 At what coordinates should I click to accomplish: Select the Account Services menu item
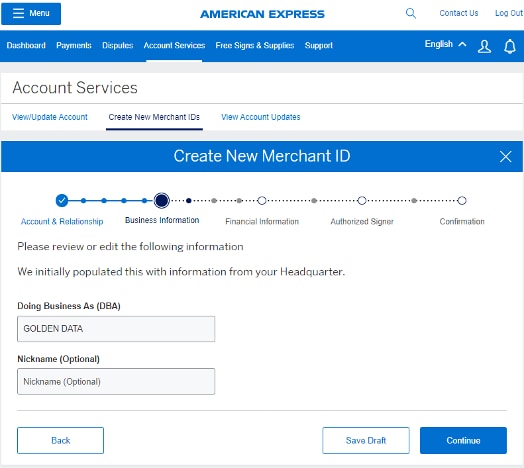[x=174, y=45]
